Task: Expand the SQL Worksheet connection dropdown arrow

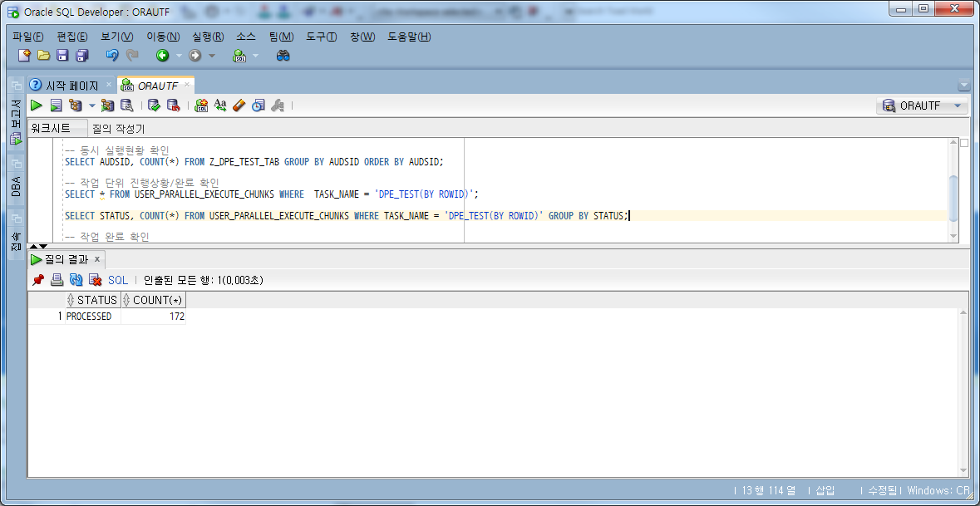Action: coord(256,56)
